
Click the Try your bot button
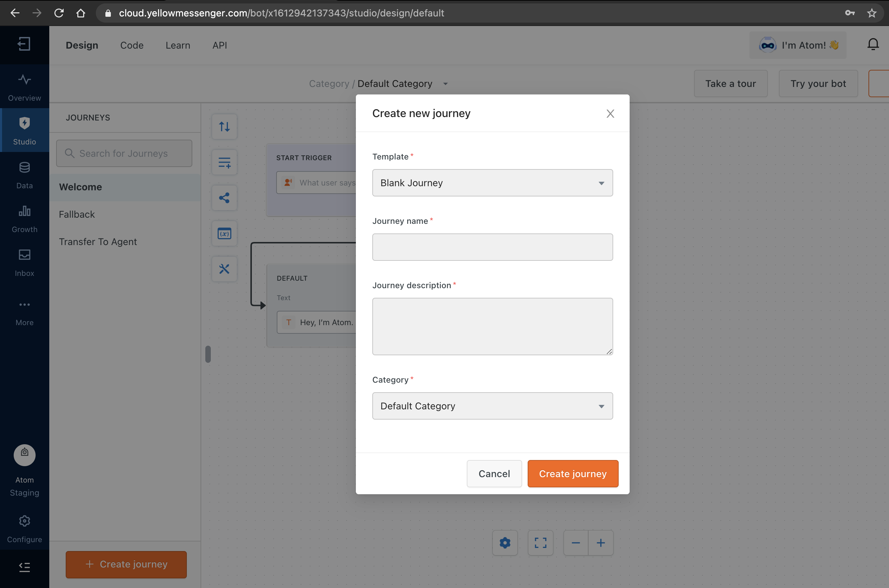(818, 84)
